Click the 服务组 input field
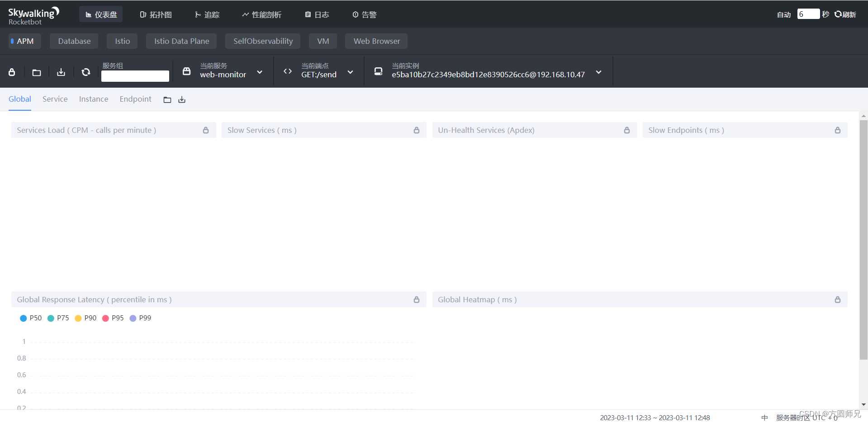Image resolution: width=868 pixels, height=422 pixels. pos(135,76)
